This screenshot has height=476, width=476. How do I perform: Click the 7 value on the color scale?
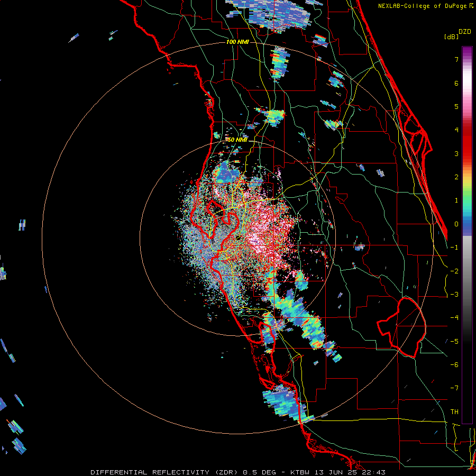click(x=456, y=59)
